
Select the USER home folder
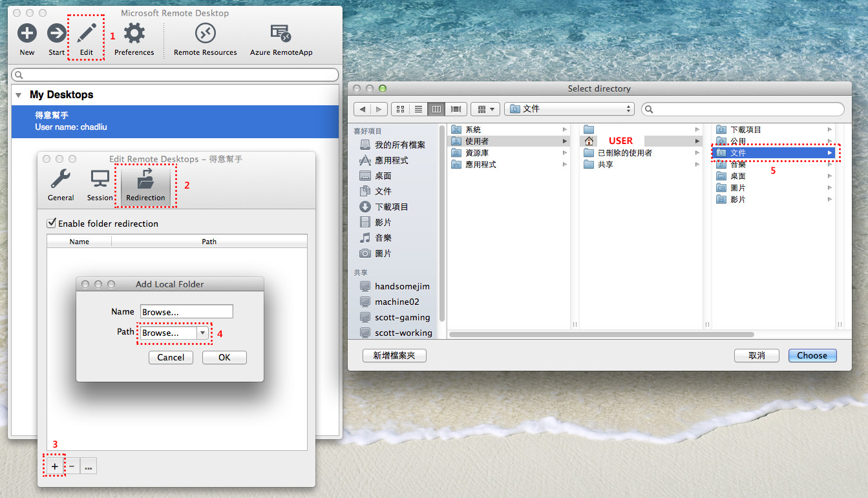pyautogui.click(x=641, y=141)
